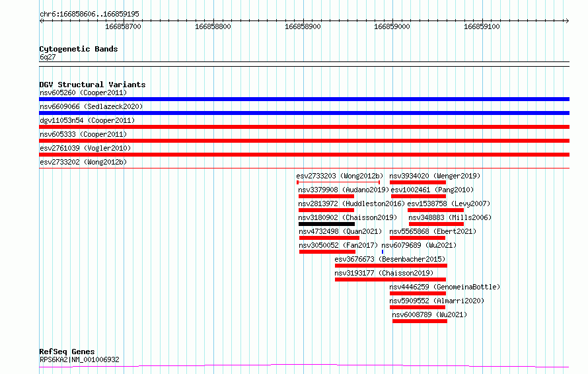Viewport: 588px width, 374px height.
Task: Click the left arrow of the ruler
Action: pos(42,20)
